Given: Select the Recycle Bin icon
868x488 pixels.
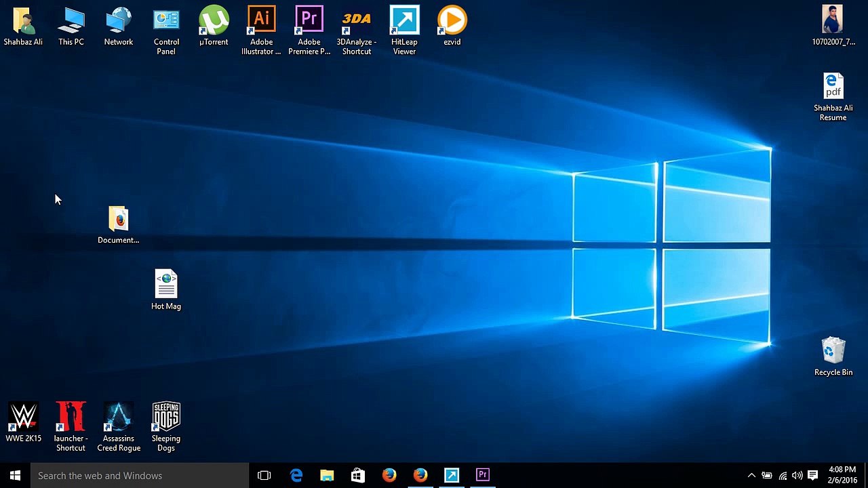Looking at the screenshot, I should [x=833, y=357].
